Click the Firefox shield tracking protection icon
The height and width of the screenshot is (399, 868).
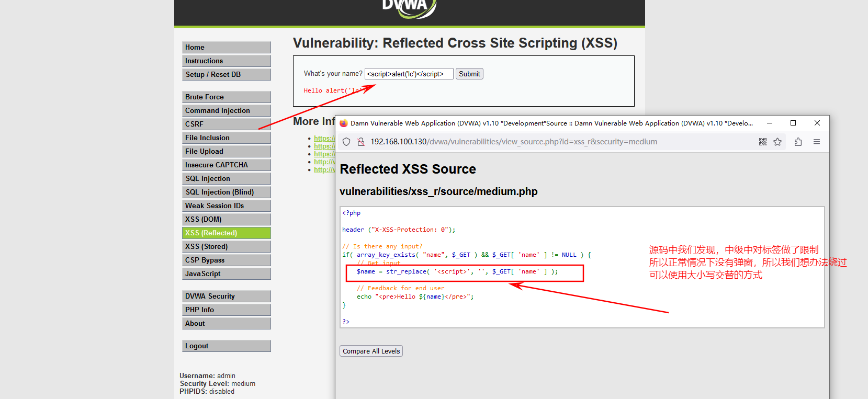[346, 142]
